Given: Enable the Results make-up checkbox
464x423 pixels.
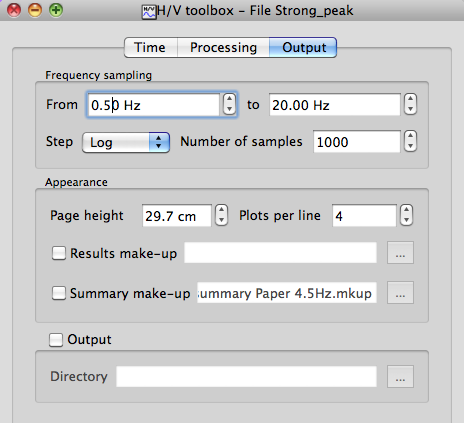Looking at the screenshot, I should click(x=59, y=253).
